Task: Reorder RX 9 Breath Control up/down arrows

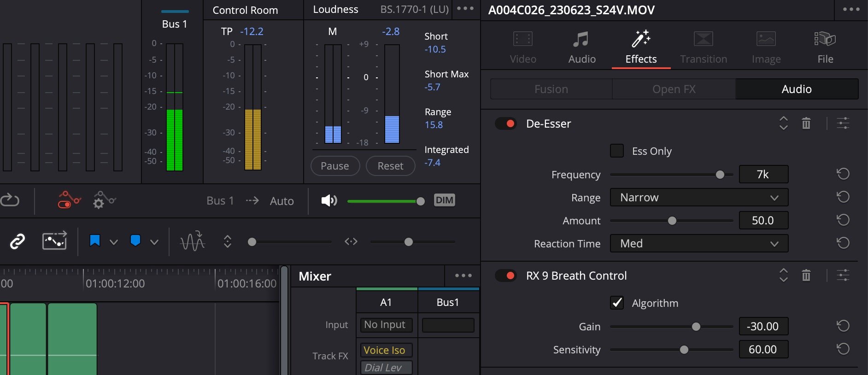Action: [783, 275]
